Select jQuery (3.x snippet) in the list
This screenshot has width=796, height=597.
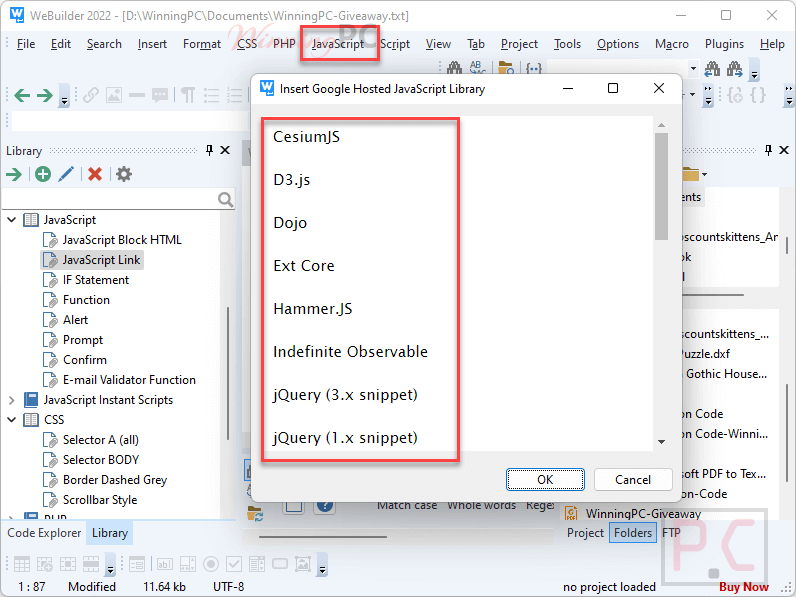(345, 394)
